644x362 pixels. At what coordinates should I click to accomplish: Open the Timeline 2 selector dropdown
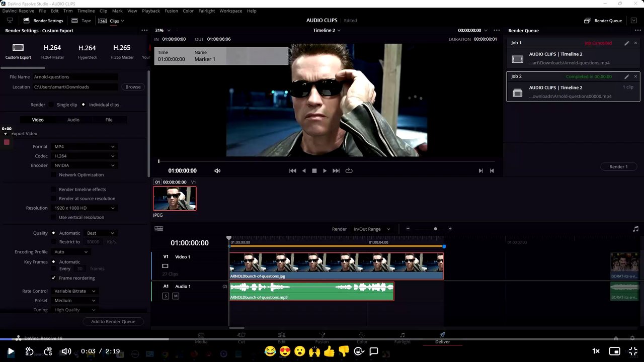(327, 30)
